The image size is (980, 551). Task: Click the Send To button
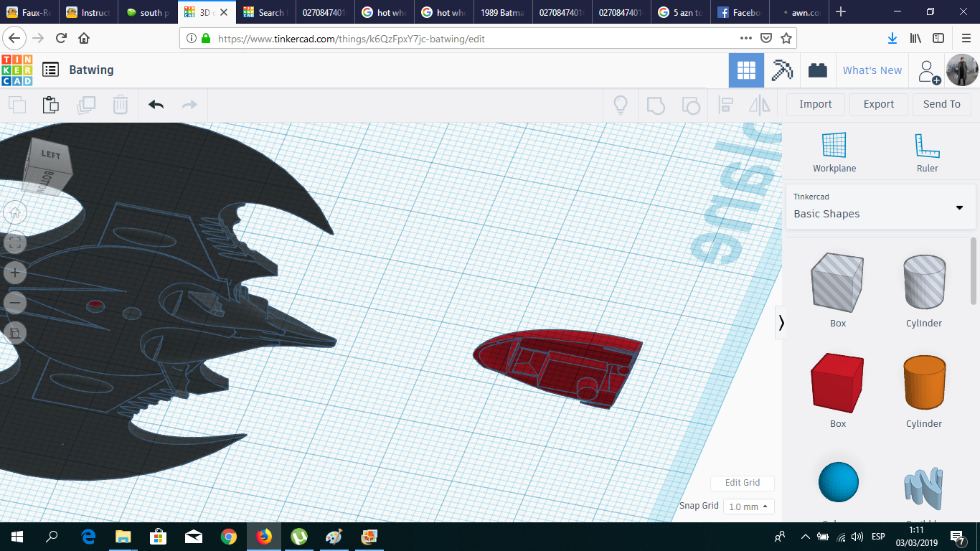pos(942,105)
